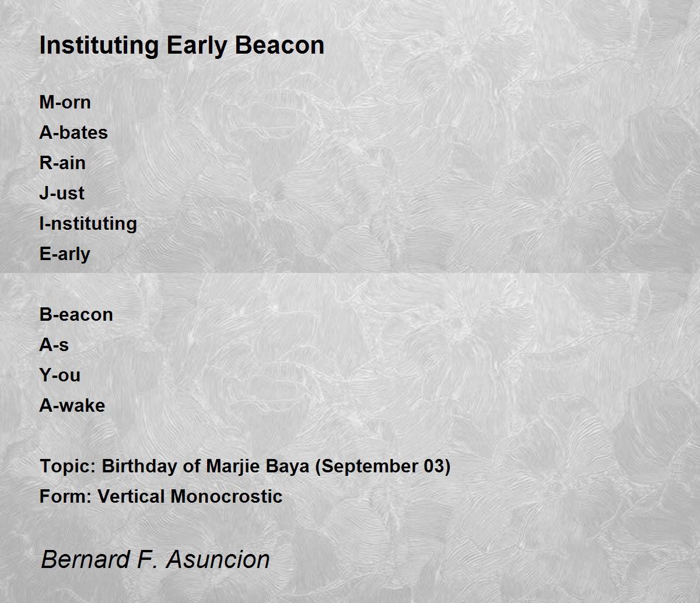Click the A-s line

pyautogui.click(x=54, y=345)
